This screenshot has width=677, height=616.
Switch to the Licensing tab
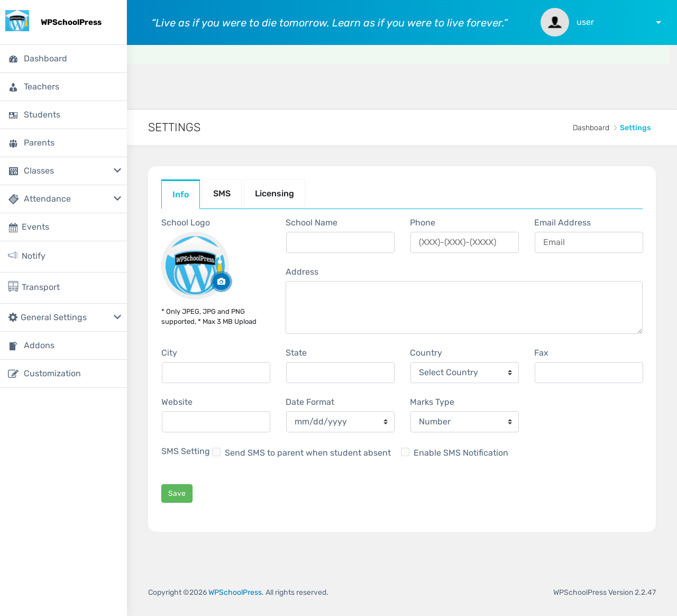274,194
